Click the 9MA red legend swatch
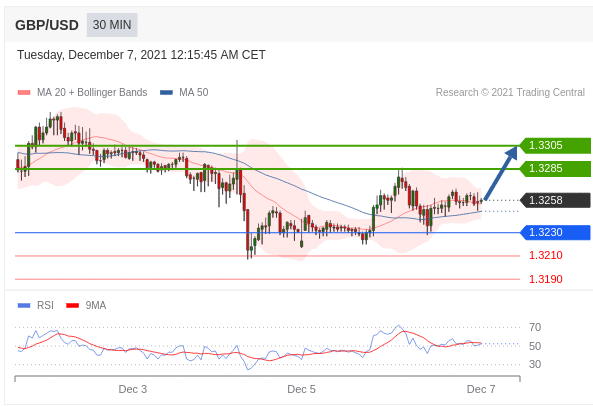This screenshot has height=407, width=593. pyautogui.click(x=72, y=306)
